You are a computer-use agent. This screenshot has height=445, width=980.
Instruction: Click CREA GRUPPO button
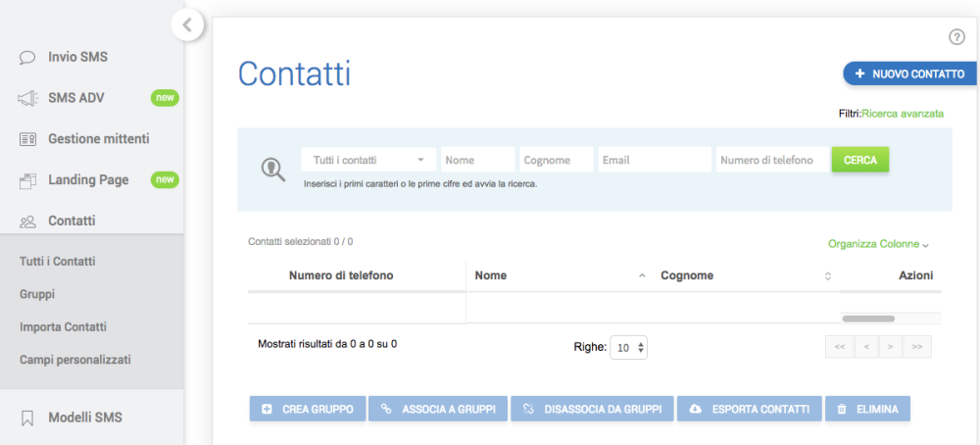[x=308, y=410]
